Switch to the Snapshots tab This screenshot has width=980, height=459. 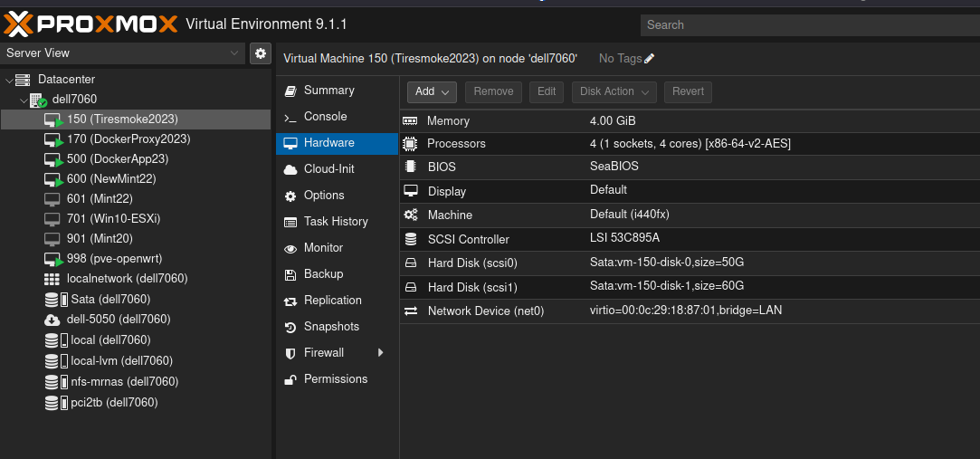pos(331,327)
